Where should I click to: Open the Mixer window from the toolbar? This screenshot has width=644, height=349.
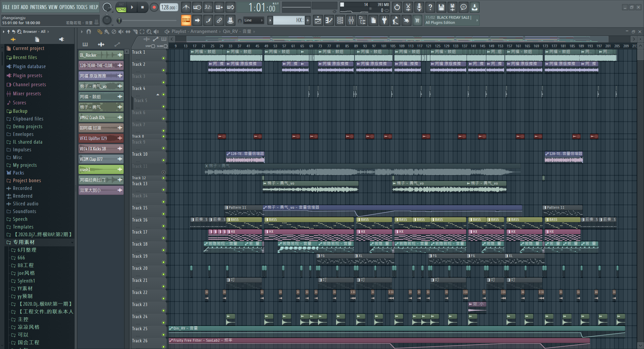point(351,20)
